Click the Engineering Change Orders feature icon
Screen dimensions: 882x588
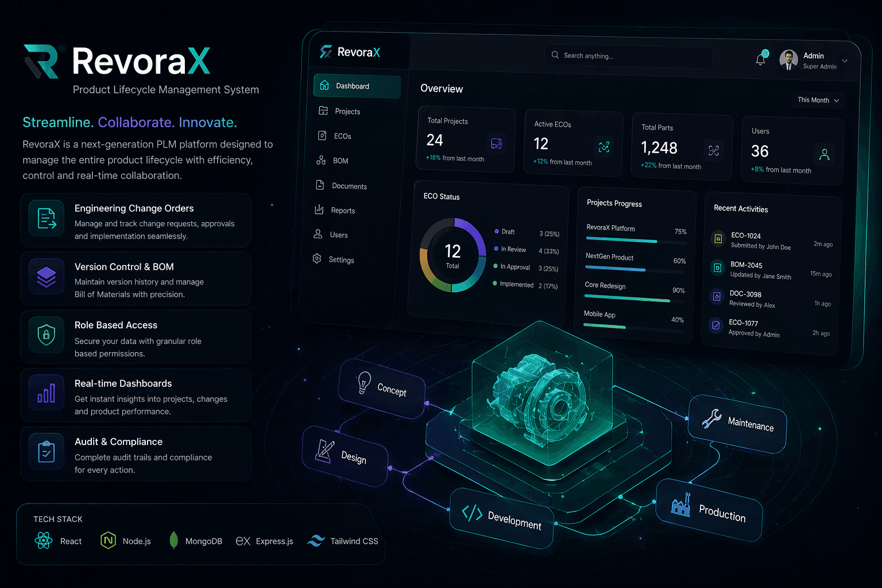[47, 219]
